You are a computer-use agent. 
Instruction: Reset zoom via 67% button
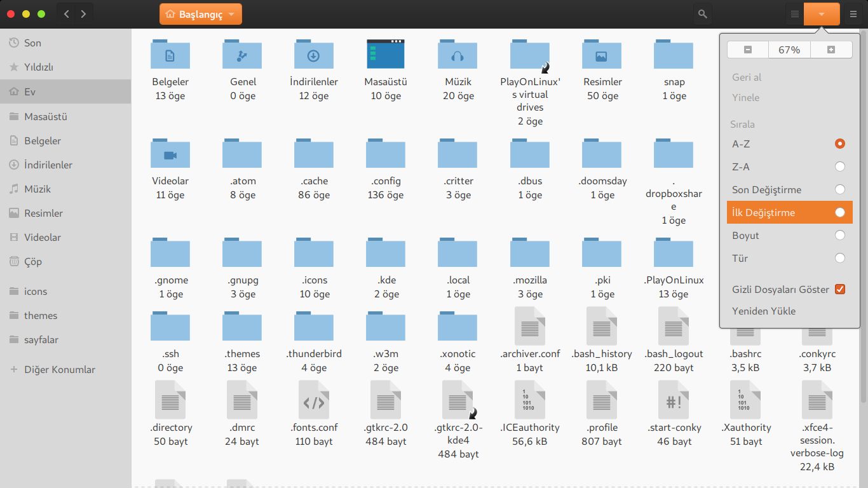pyautogui.click(x=789, y=50)
